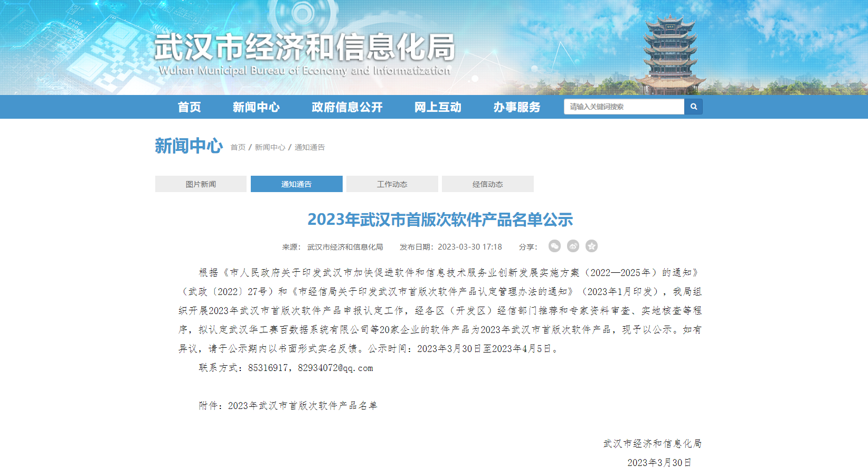Switch to the 图片新闻 tab

[x=201, y=184]
